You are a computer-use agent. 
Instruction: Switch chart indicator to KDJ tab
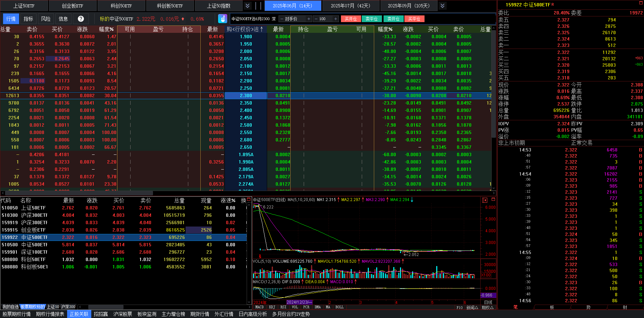[272, 307]
